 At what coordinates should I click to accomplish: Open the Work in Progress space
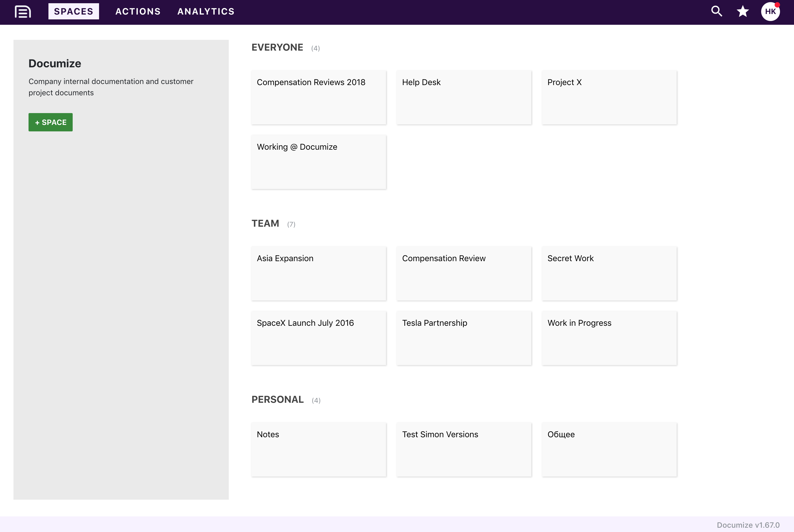click(x=609, y=338)
